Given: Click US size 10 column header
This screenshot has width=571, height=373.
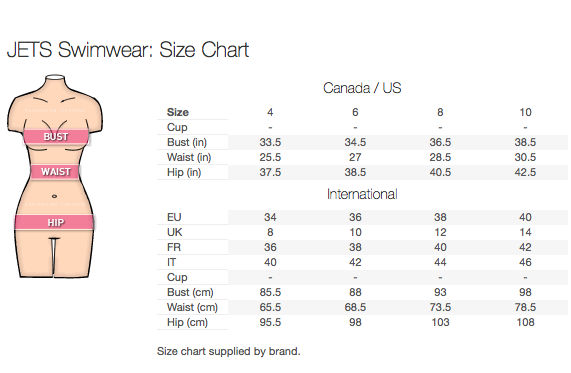Looking at the screenshot, I should click(x=525, y=112).
